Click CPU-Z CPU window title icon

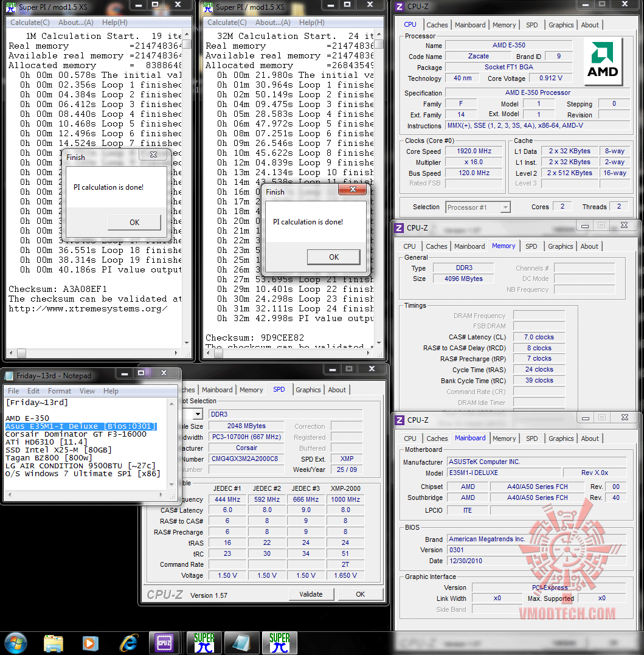pyautogui.click(x=400, y=7)
